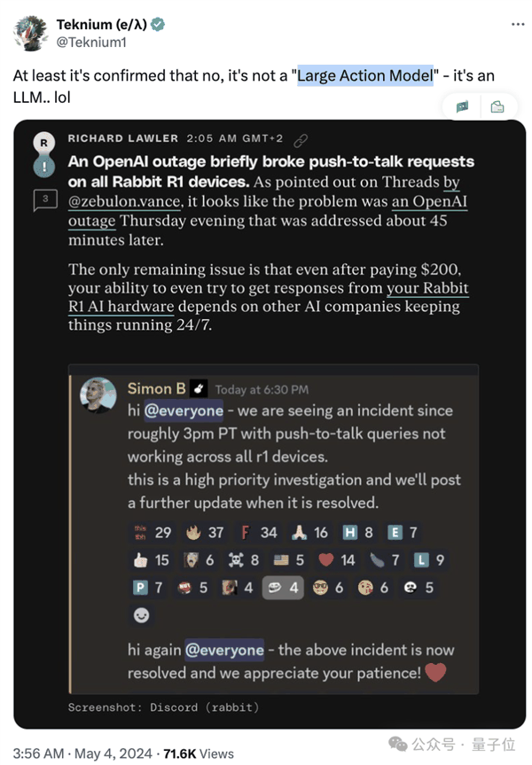Click the left floating image tool icon
The height and width of the screenshot is (765, 532).
pyautogui.click(x=462, y=107)
